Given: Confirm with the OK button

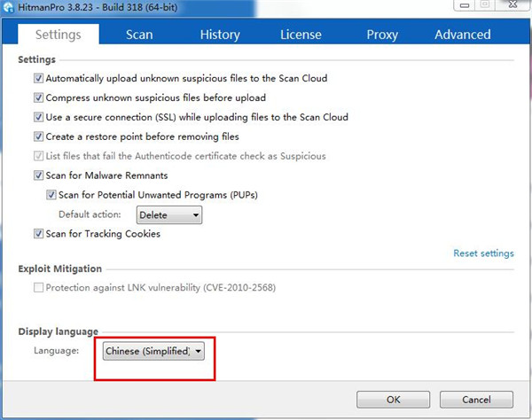Looking at the screenshot, I should (x=393, y=400).
